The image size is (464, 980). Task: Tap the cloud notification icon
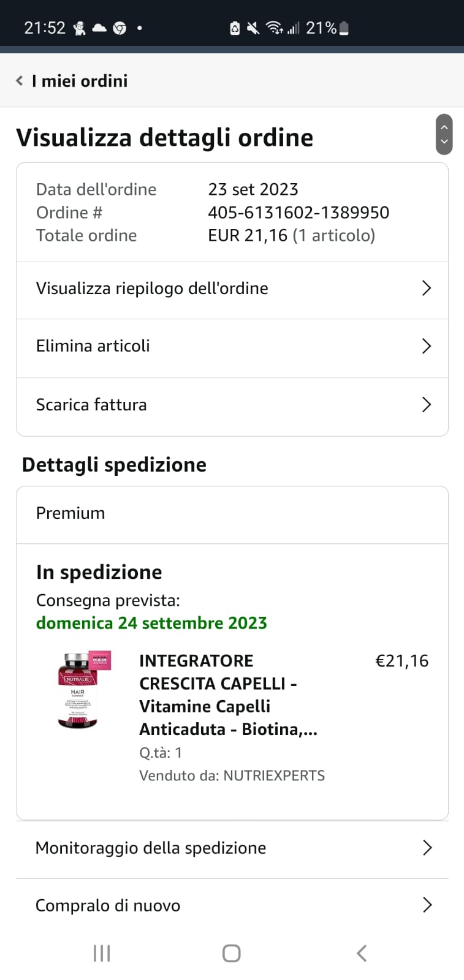[99, 28]
